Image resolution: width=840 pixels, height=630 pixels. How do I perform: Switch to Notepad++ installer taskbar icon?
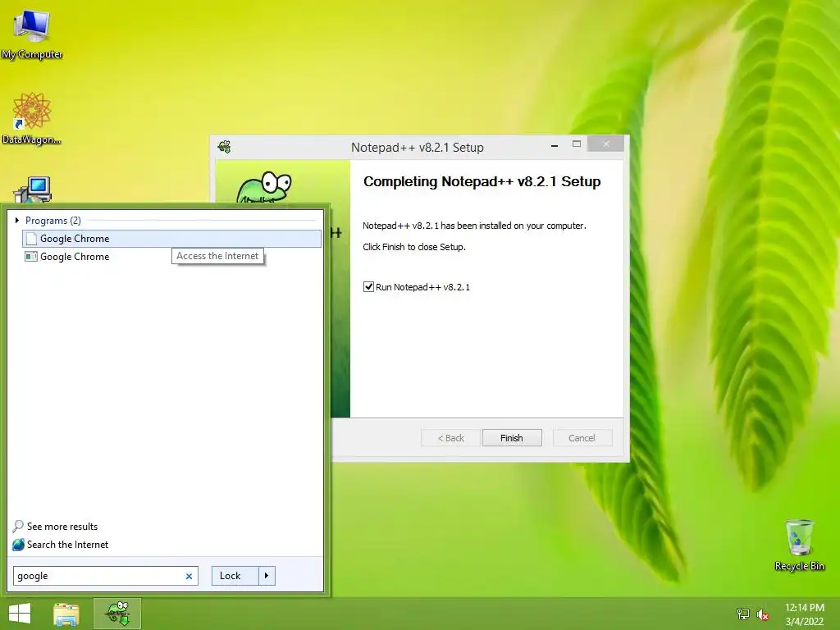click(x=117, y=614)
